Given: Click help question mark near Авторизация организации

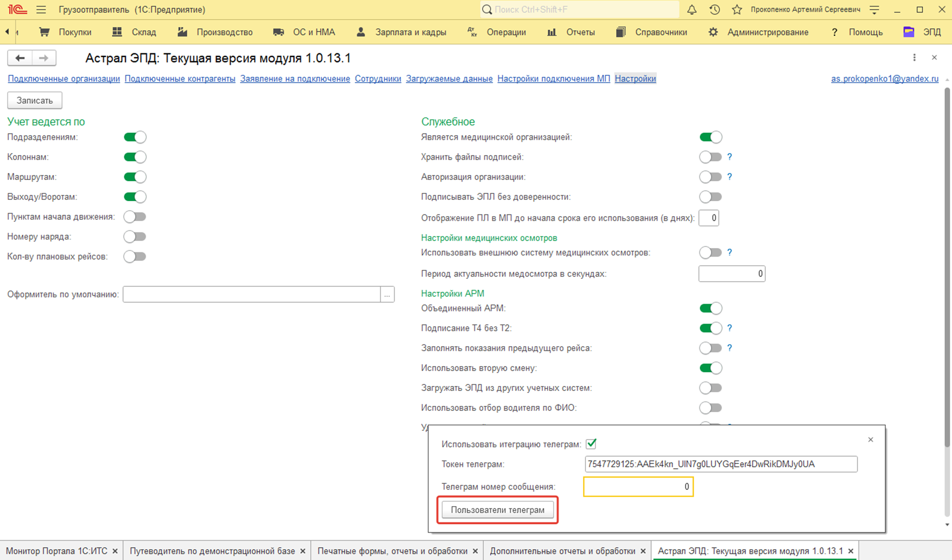Looking at the screenshot, I should click(729, 177).
